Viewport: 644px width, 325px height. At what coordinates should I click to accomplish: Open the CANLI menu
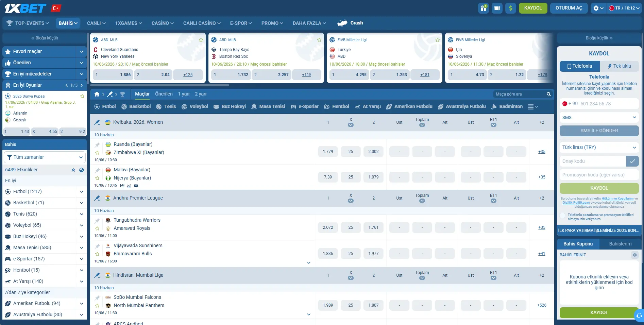click(x=96, y=23)
